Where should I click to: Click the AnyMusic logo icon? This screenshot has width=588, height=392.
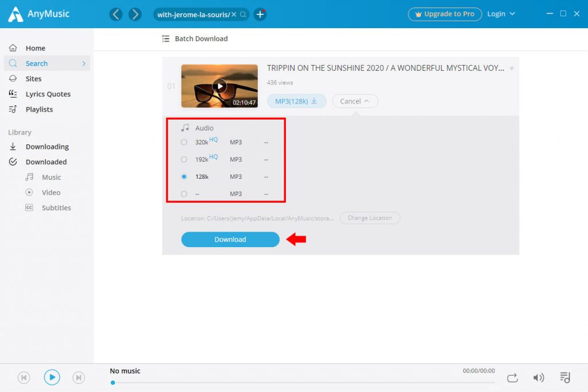16,14
